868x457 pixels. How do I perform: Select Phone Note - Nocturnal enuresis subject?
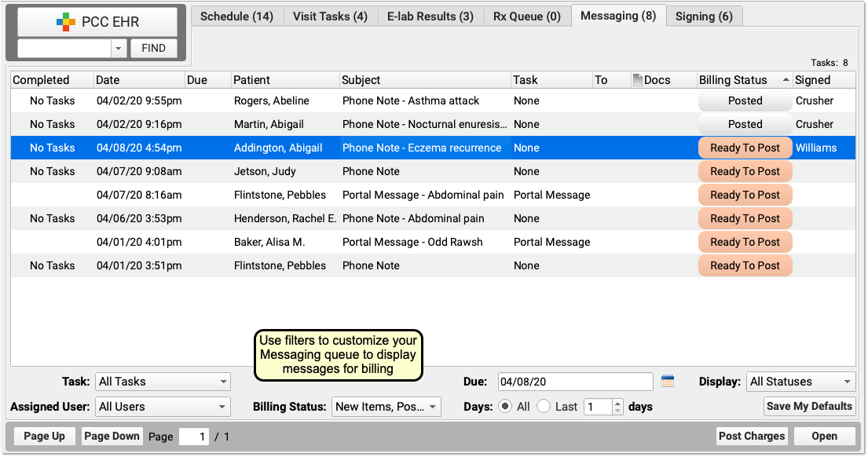(x=425, y=125)
